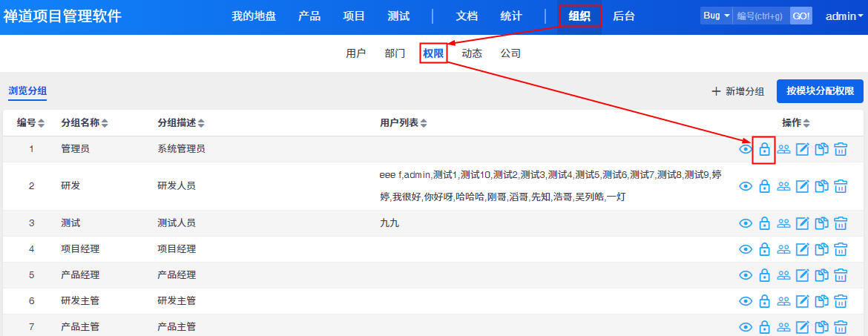Manage members of the 产品主管 group

(x=783, y=327)
